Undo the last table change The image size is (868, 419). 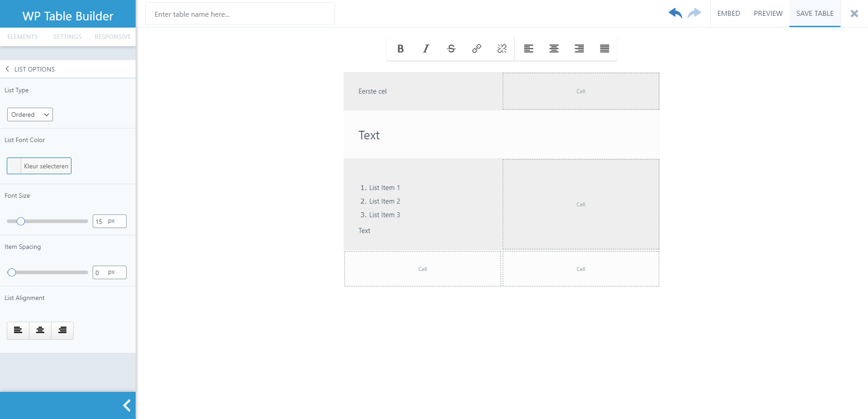675,13
